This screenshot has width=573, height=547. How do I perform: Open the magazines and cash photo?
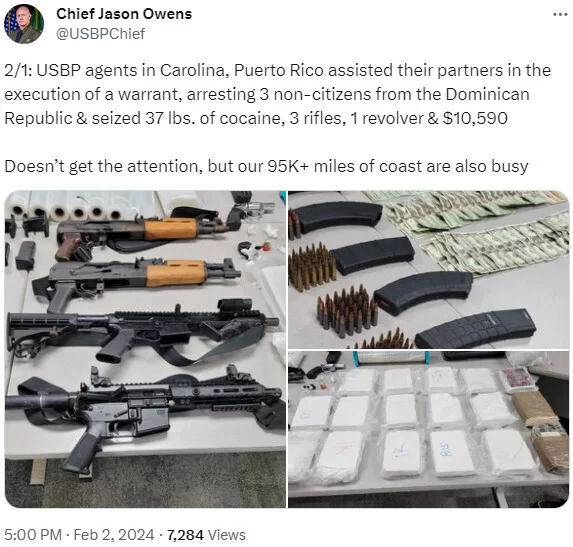pos(428,270)
